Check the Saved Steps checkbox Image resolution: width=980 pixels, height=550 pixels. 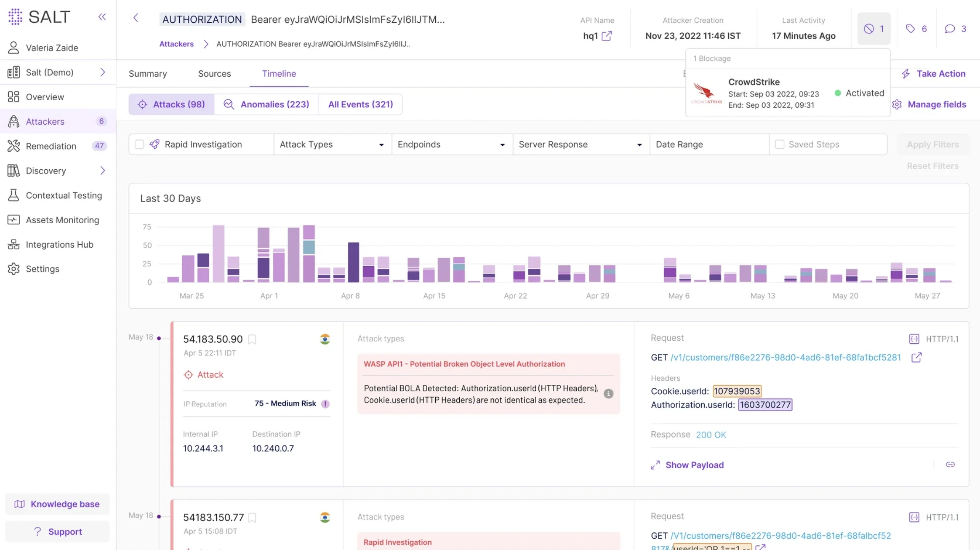pyautogui.click(x=780, y=144)
